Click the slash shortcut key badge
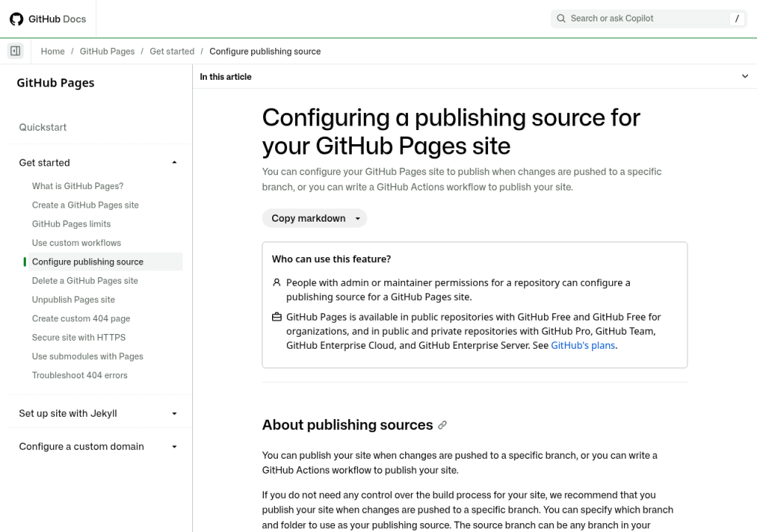Screen dimensions: 757x532 tap(737, 18)
